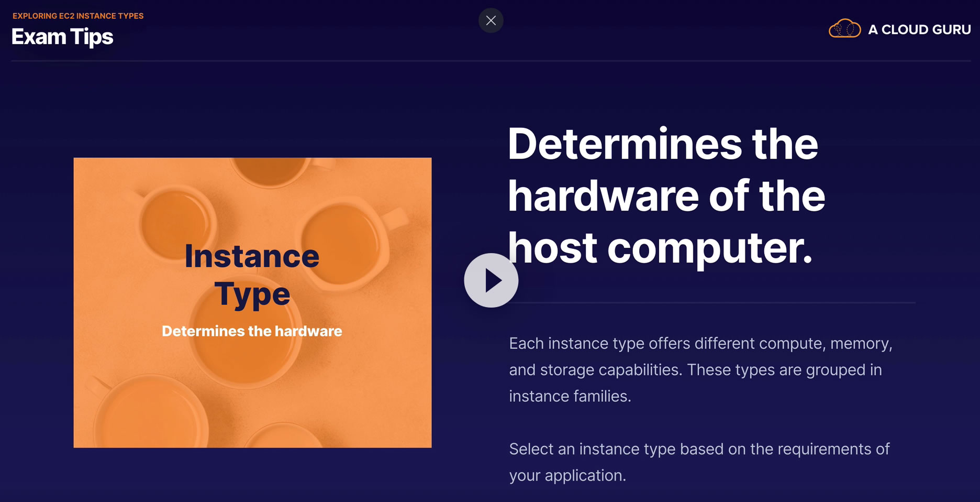980x502 pixels.
Task: Play the video using the circular play button
Action: [491, 280]
